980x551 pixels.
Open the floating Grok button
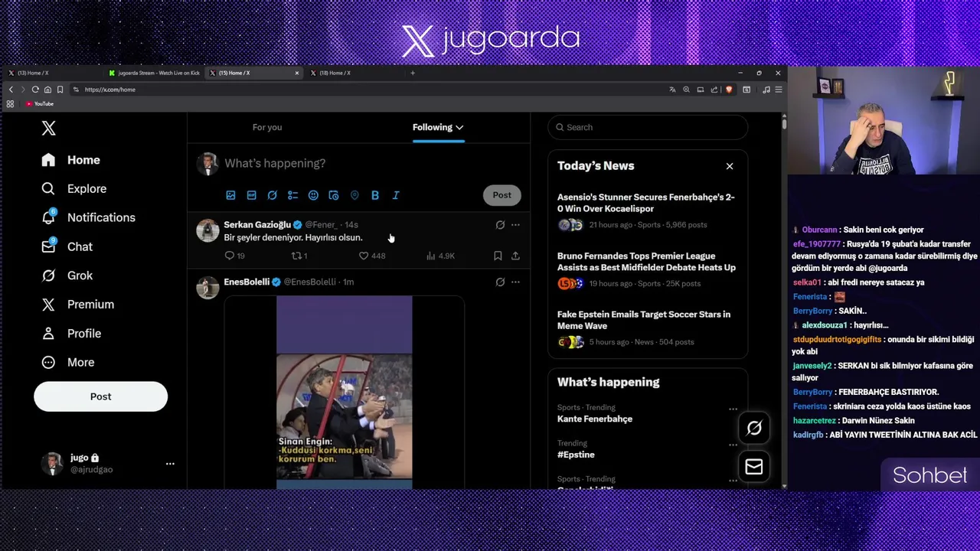[754, 429]
